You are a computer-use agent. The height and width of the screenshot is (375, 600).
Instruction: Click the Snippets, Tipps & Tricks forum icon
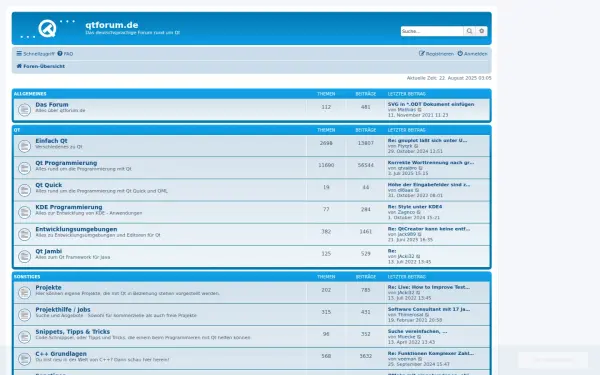[x=24, y=337]
